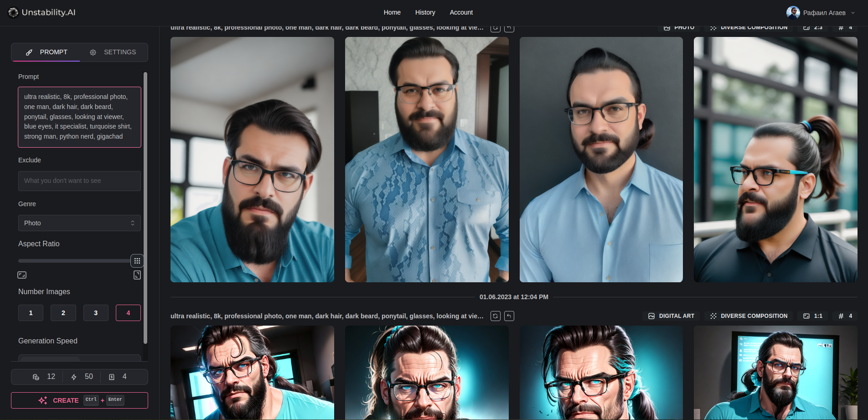Go to the Account page
This screenshot has width=868, height=420.
[x=461, y=12]
